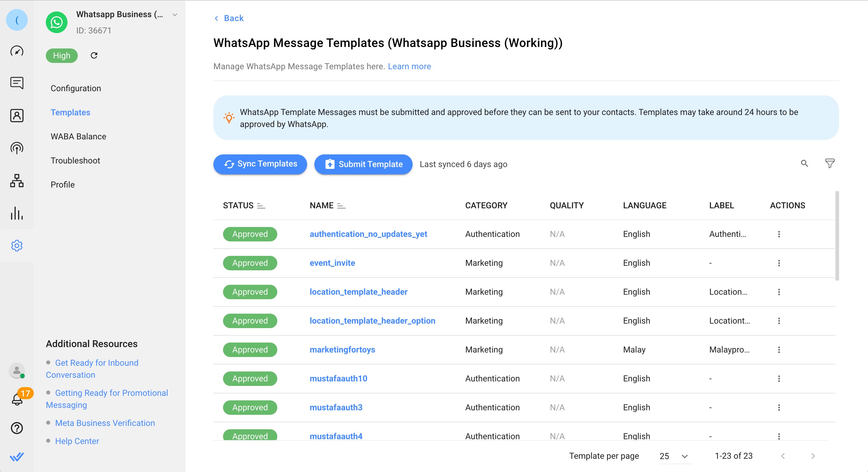Click the filter icon to filter templates
868x472 pixels.
[829, 164]
